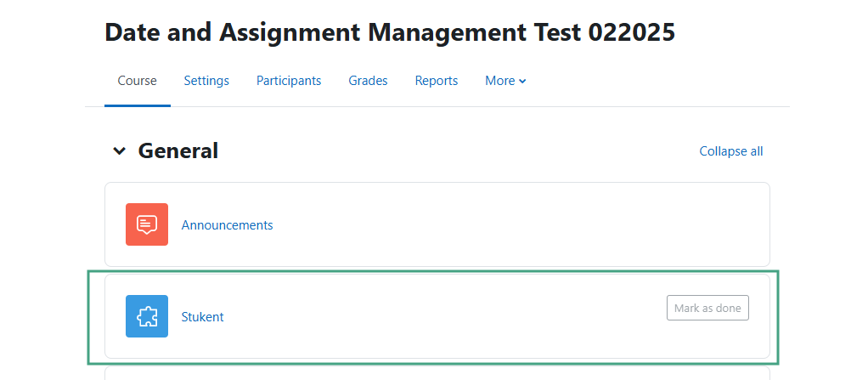
Task: Click the small arrow beside More
Action: (522, 82)
